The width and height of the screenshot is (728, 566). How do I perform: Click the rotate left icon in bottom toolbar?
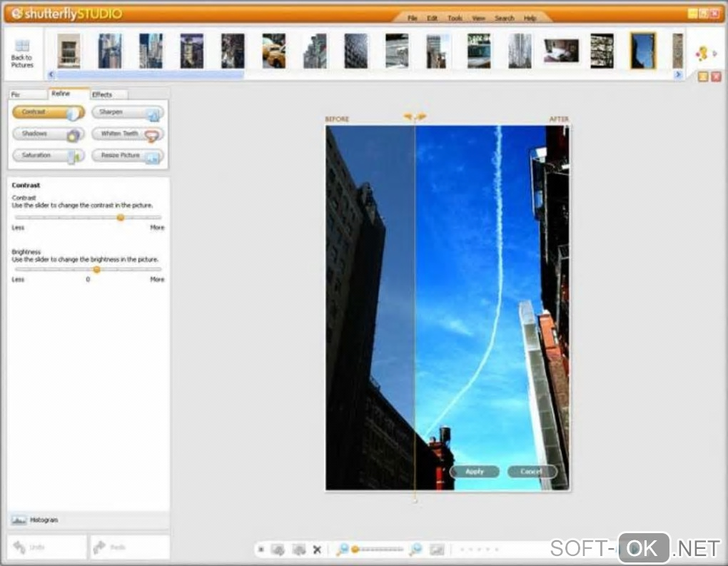pos(278,550)
